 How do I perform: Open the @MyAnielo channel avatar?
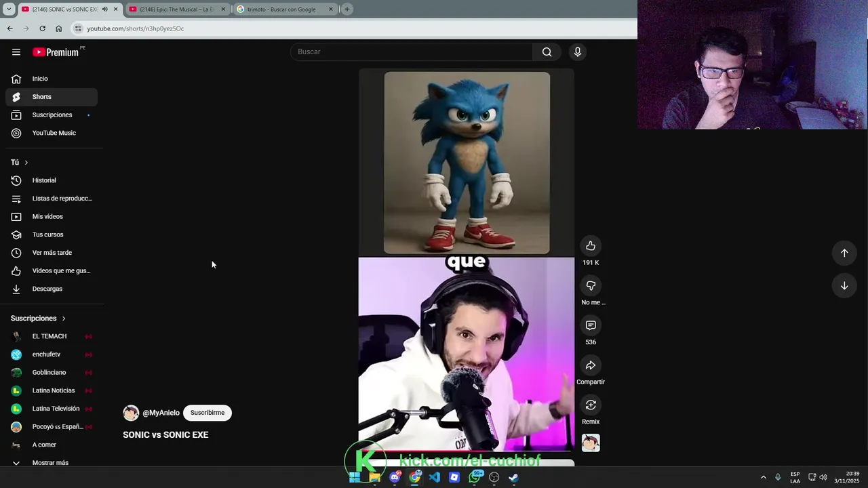(131, 413)
